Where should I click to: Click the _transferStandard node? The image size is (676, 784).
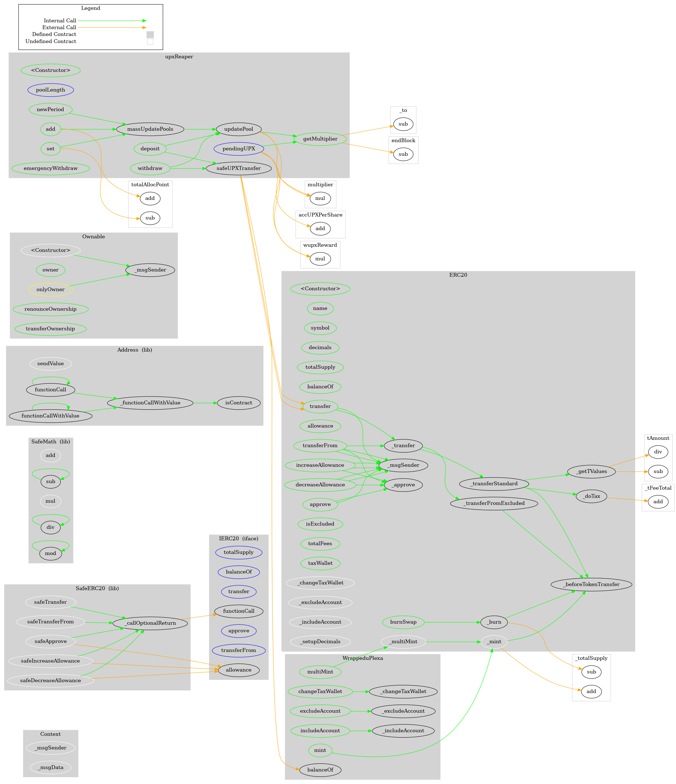pyautogui.click(x=494, y=484)
